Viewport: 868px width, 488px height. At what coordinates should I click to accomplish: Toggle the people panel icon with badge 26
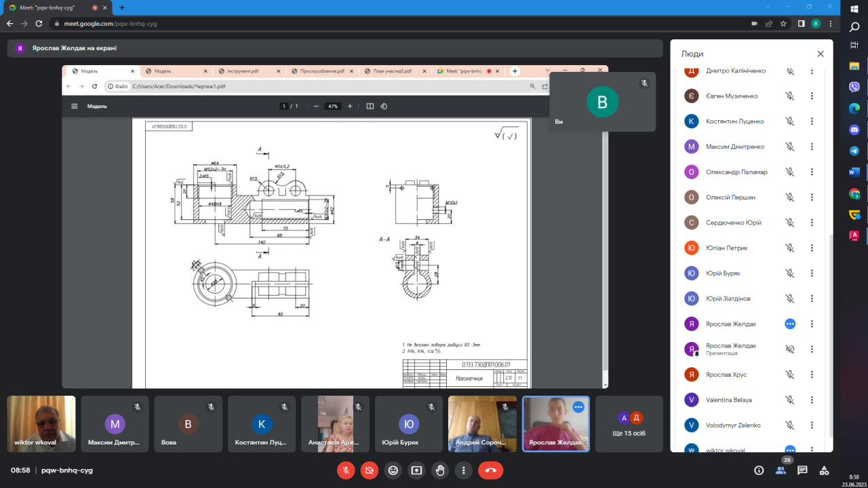pos(781,470)
